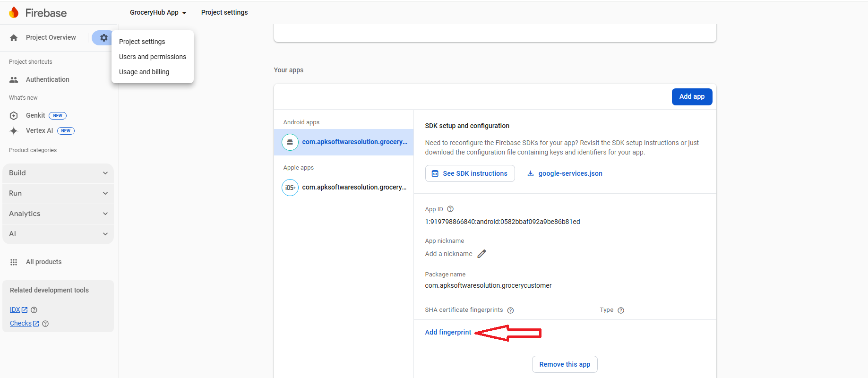Viewport: 868px width, 378px height.
Task: Click the help icon next to IDX
Action: [34, 310]
